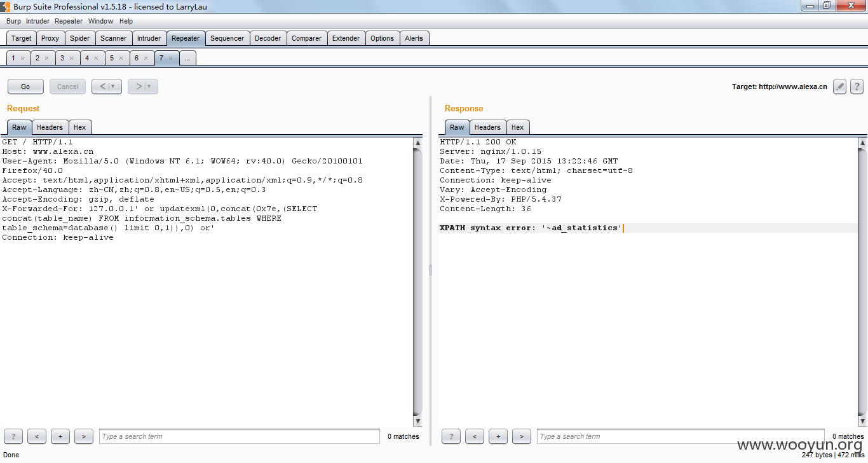
Task: Click request search next match button
Action: (x=84, y=436)
